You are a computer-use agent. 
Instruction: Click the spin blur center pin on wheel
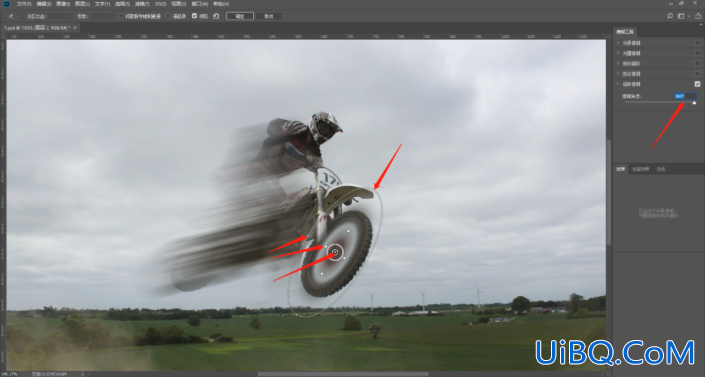pyautogui.click(x=335, y=252)
